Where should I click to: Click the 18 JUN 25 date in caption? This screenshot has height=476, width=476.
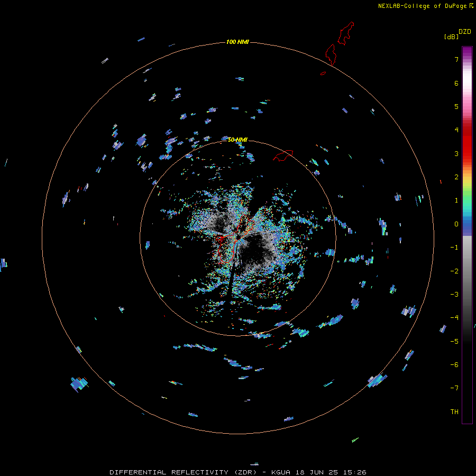[316, 472]
